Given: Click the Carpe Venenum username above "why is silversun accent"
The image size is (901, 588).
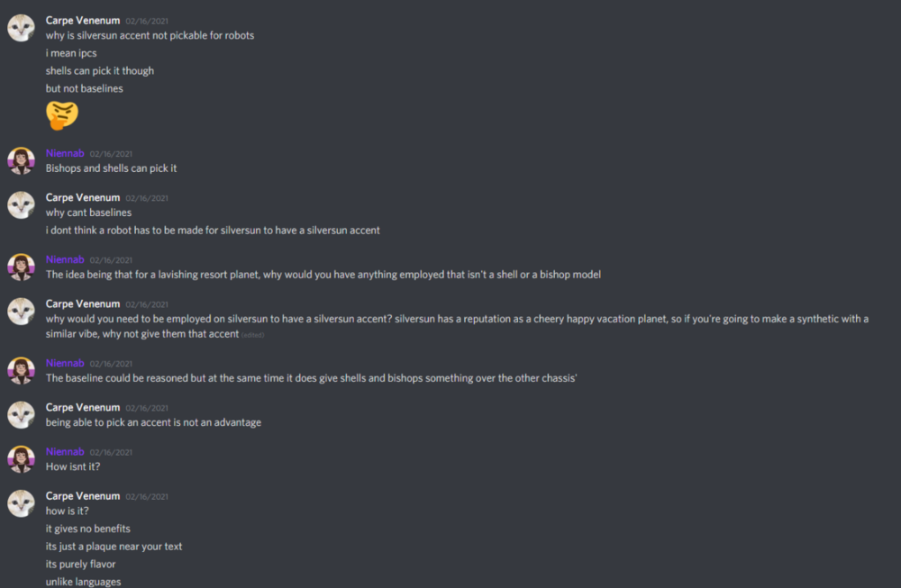Looking at the screenshot, I should pos(82,20).
